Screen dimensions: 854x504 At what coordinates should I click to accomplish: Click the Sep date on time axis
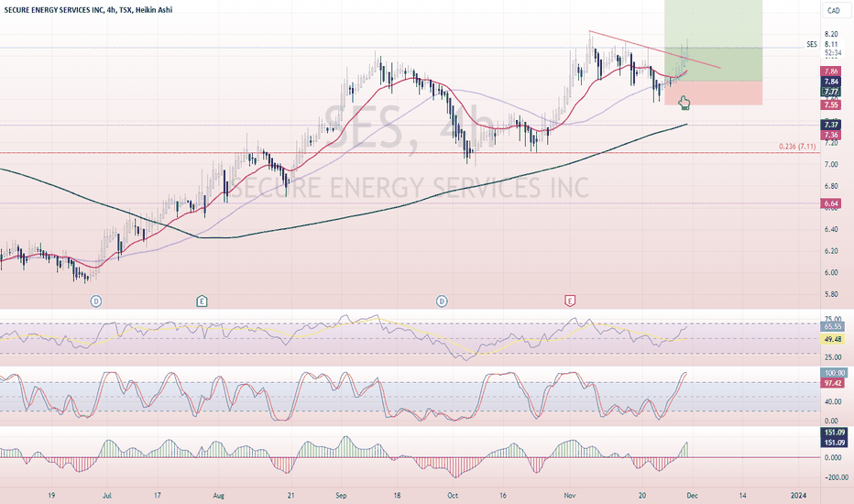pyautogui.click(x=342, y=496)
